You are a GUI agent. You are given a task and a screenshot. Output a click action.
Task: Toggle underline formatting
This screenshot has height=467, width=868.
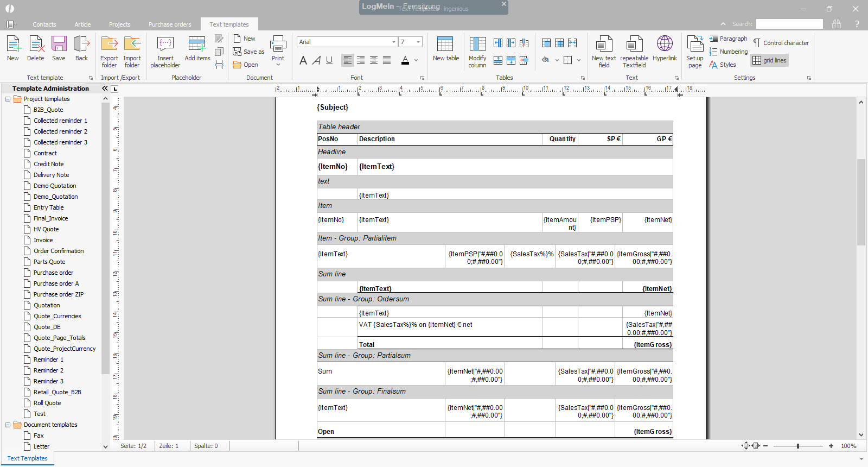329,60
